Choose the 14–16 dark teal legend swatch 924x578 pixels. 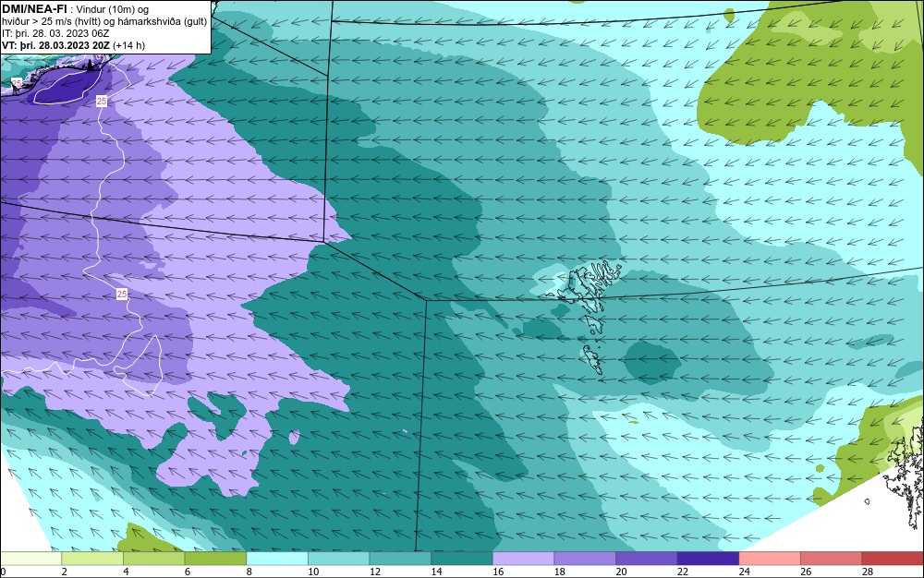point(462,559)
